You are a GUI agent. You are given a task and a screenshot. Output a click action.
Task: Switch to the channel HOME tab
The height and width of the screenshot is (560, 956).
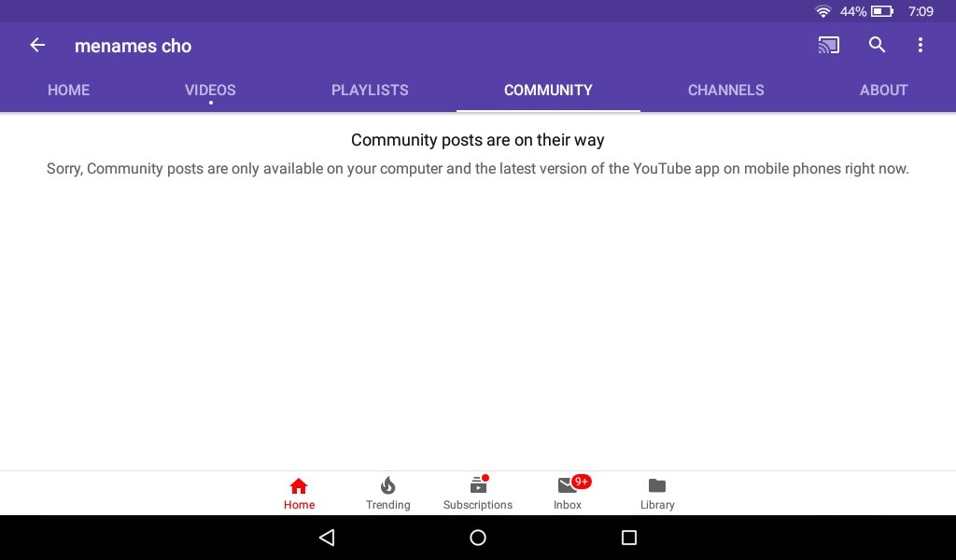coord(69,91)
